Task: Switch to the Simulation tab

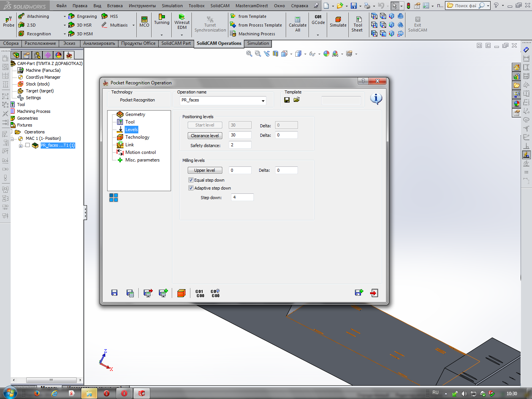Action: pos(258,43)
